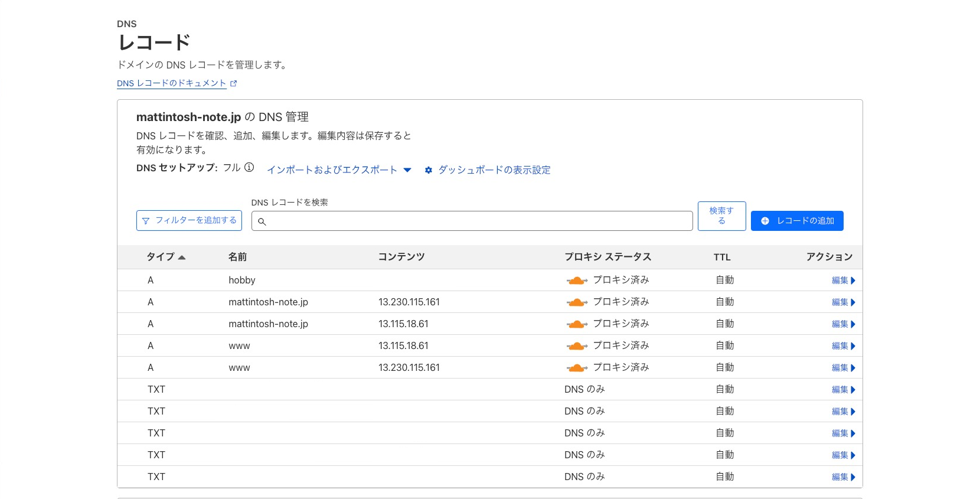The width and height of the screenshot is (980, 499).
Task: Click the DNS record search input field
Action: (x=472, y=221)
